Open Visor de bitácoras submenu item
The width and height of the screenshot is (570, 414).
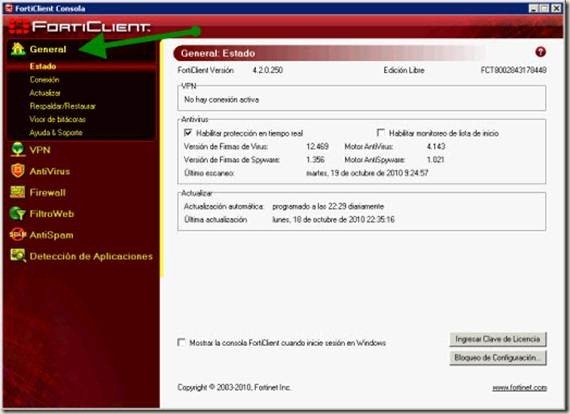tap(57, 119)
